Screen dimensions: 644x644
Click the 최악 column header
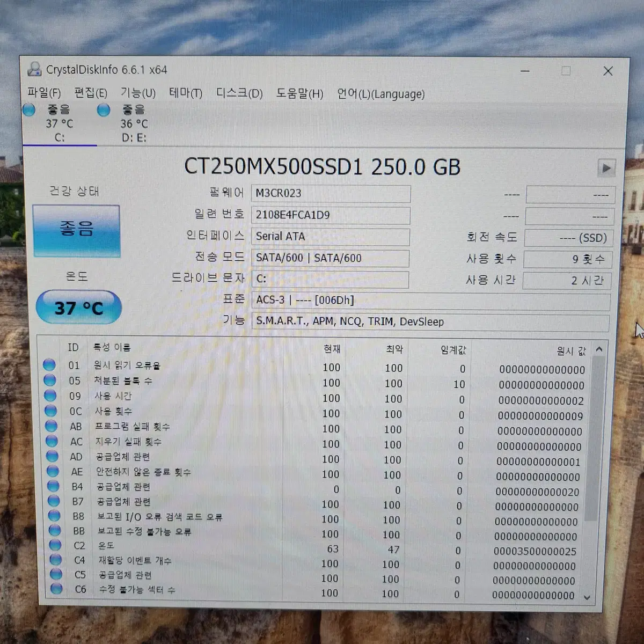394,349
